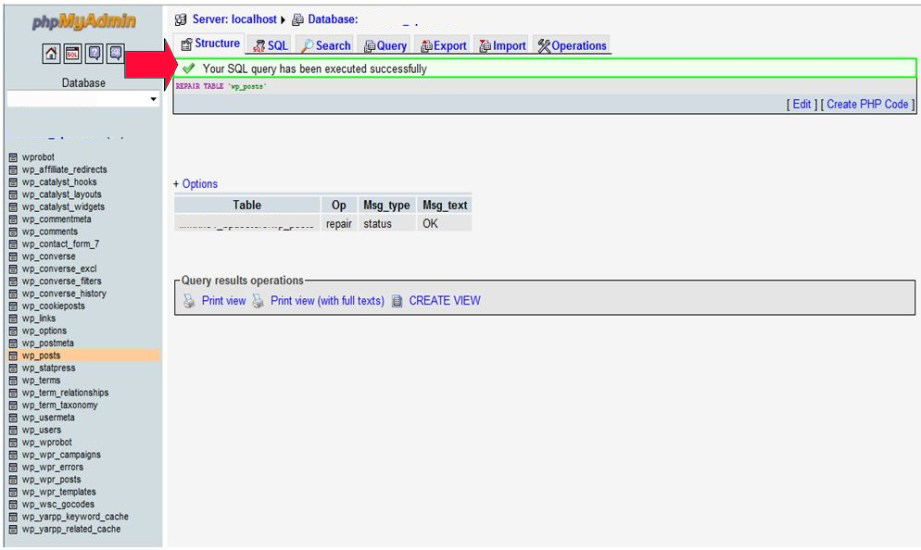The image size is (921, 550).
Task: Click the Edit link for the query
Action: [802, 104]
